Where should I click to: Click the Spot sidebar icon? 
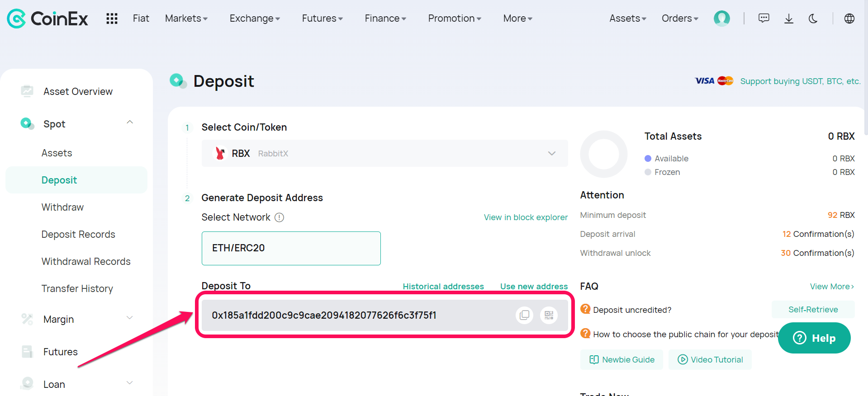click(27, 123)
